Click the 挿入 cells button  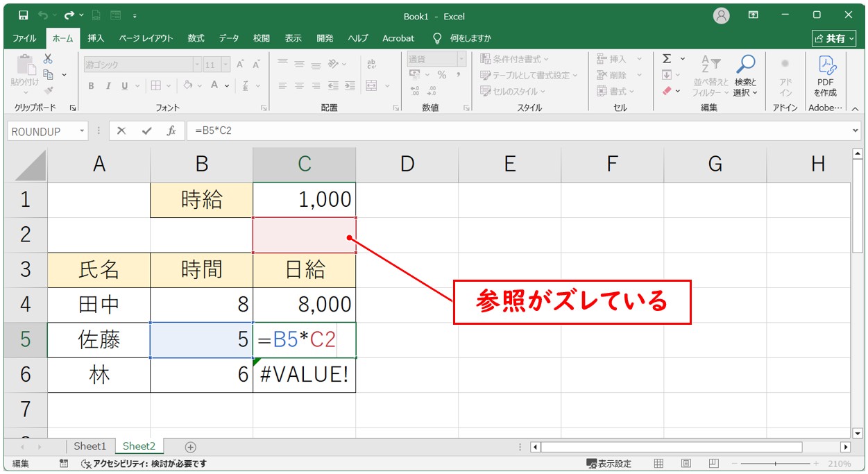tap(619, 59)
